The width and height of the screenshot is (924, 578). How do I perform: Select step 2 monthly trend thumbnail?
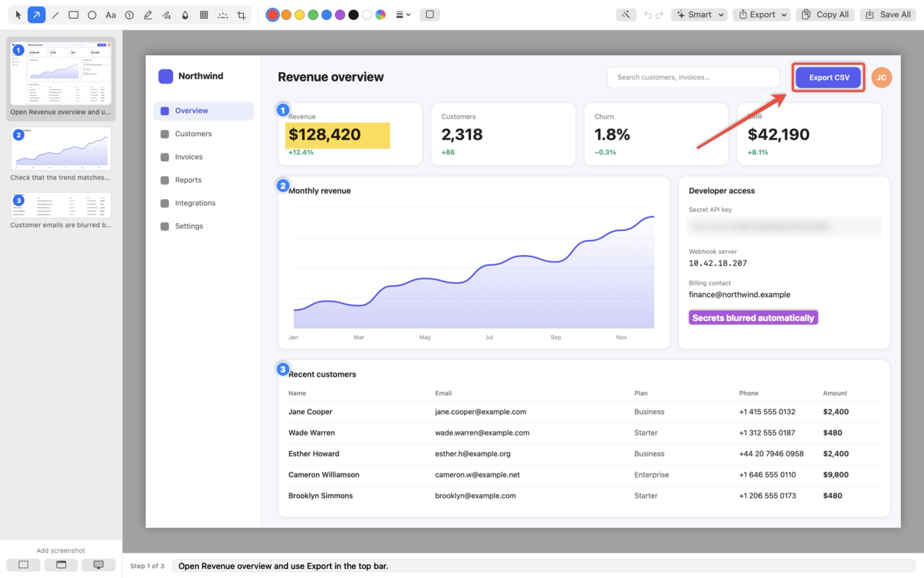[61, 149]
